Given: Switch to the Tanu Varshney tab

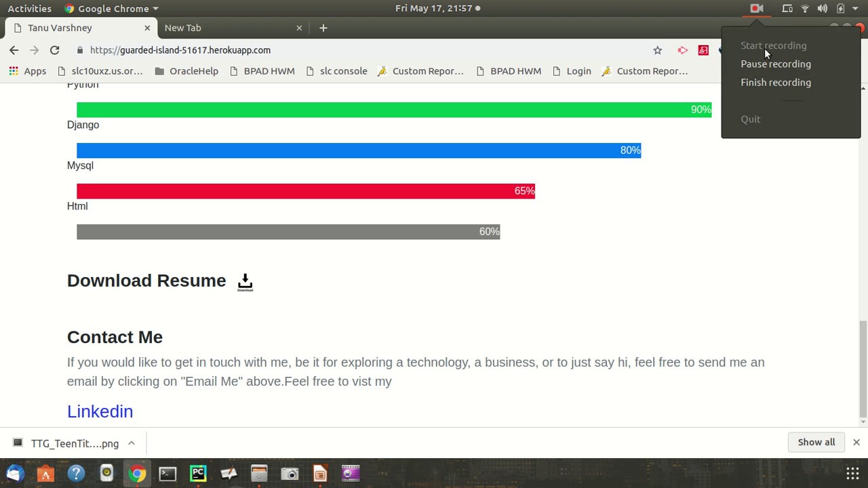Looking at the screenshot, I should pyautogui.click(x=80, y=28).
